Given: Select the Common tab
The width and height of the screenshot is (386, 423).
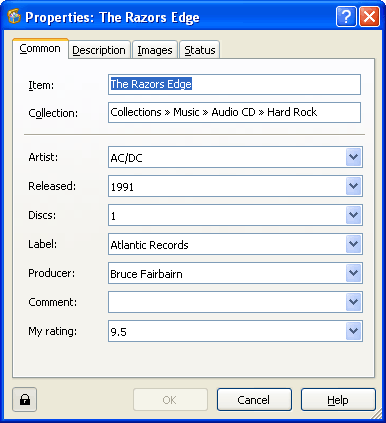Looking at the screenshot, I should tap(40, 49).
